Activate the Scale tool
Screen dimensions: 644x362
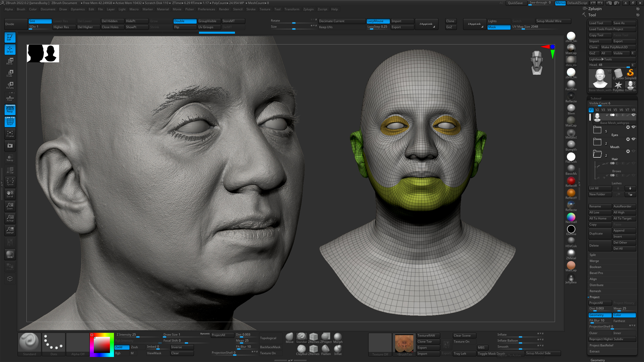[x=10, y=73]
